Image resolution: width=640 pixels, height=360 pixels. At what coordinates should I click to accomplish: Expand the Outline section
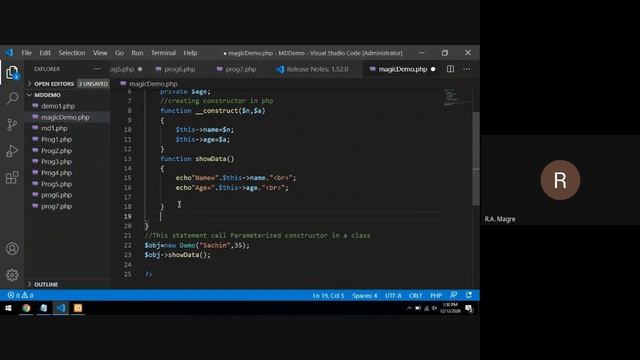(46, 284)
